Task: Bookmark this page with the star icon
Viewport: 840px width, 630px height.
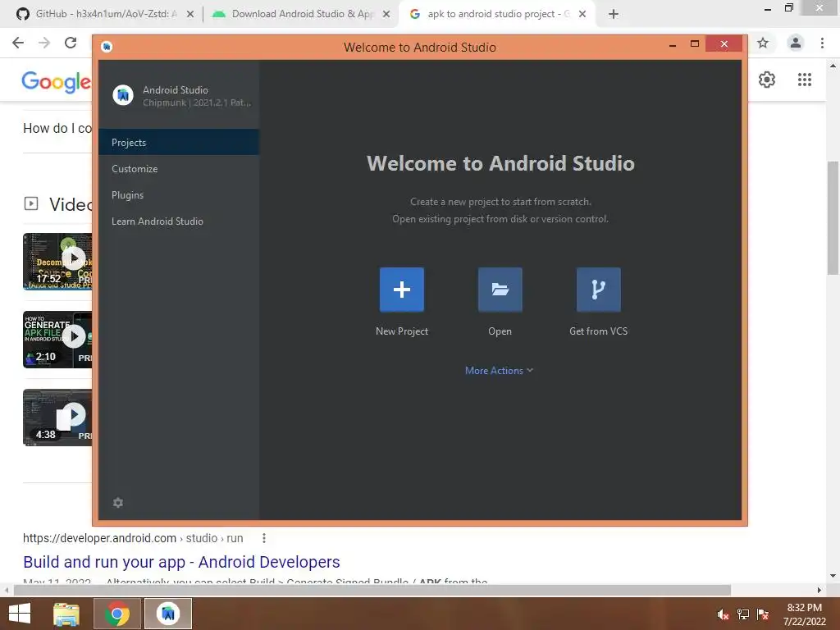Action: pos(763,43)
